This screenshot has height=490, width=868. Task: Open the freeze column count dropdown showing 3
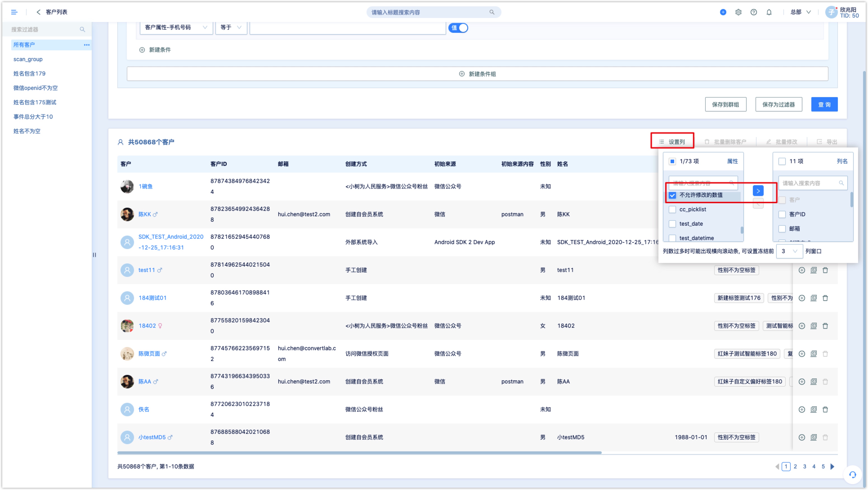(x=789, y=251)
